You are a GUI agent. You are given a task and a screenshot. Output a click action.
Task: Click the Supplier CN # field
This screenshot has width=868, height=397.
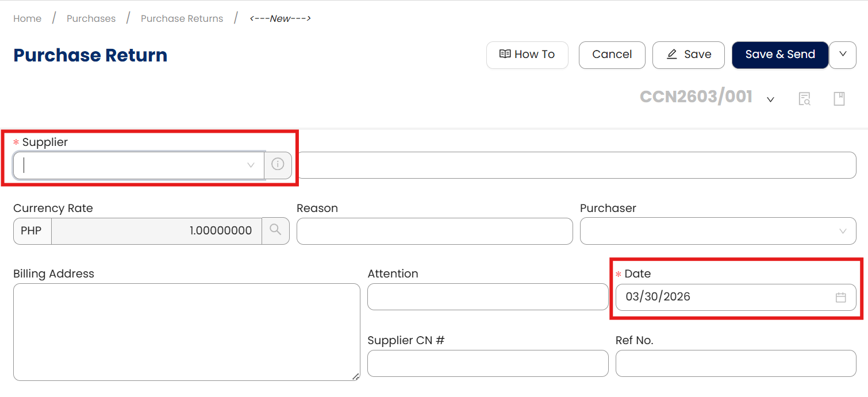pos(487,363)
